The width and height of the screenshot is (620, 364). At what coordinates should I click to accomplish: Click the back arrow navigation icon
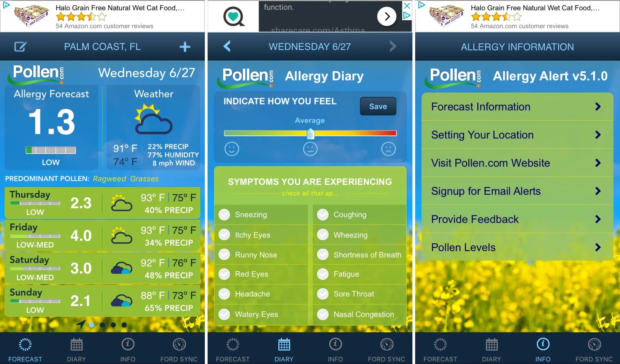pyautogui.click(x=227, y=46)
